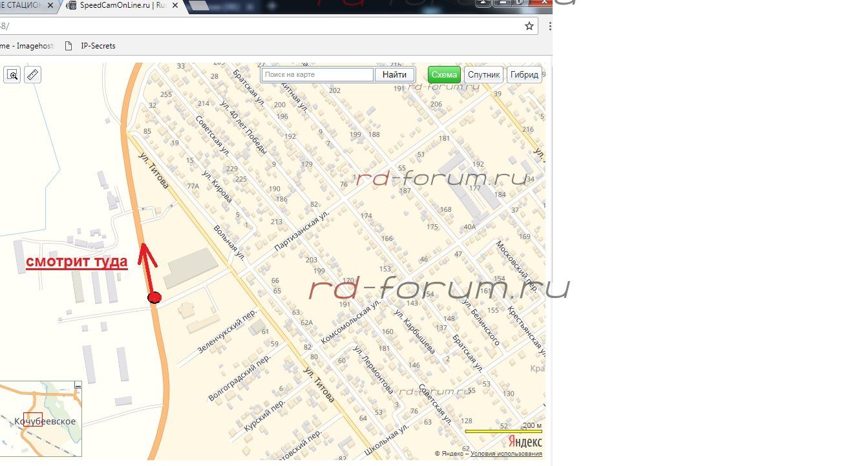The height and width of the screenshot is (466, 868).
Task: Switch map to Спутник view
Action: (483, 74)
